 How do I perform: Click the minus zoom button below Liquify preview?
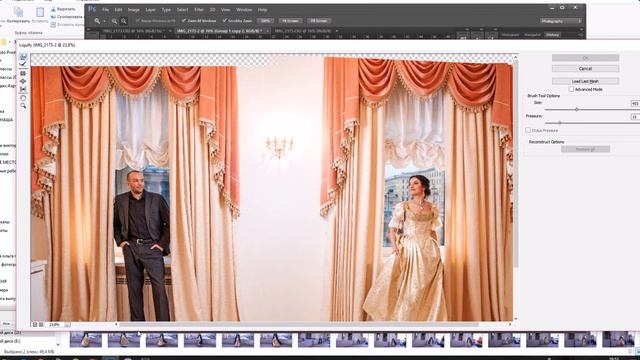tap(35, 324)
